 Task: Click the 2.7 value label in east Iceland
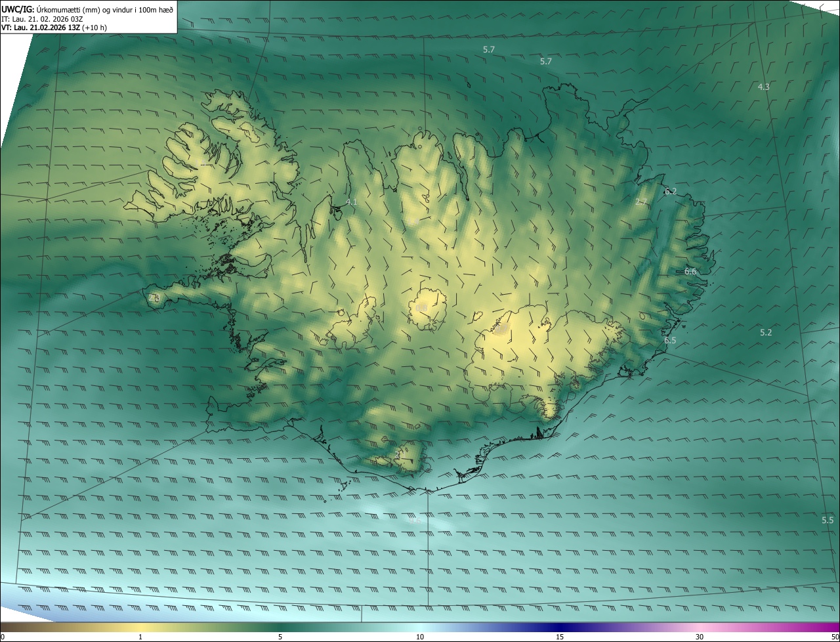pyautogui.click(x=642, y=202)
